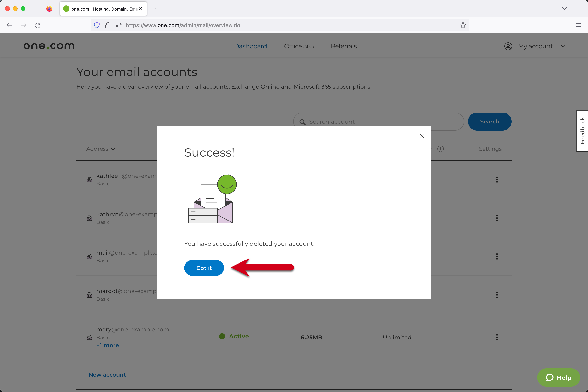
Task: Click the tracking protection shield icon
Action: (97, 25)
